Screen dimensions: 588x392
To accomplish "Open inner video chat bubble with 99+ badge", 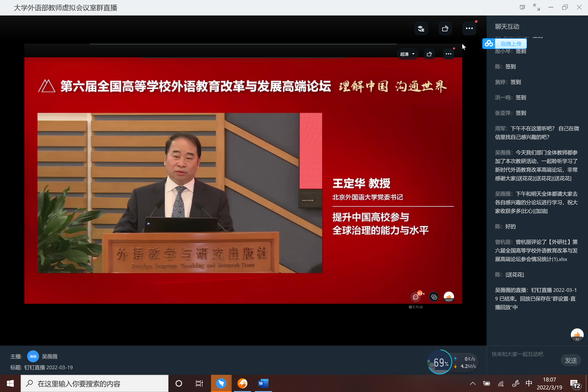I will 416,297.
